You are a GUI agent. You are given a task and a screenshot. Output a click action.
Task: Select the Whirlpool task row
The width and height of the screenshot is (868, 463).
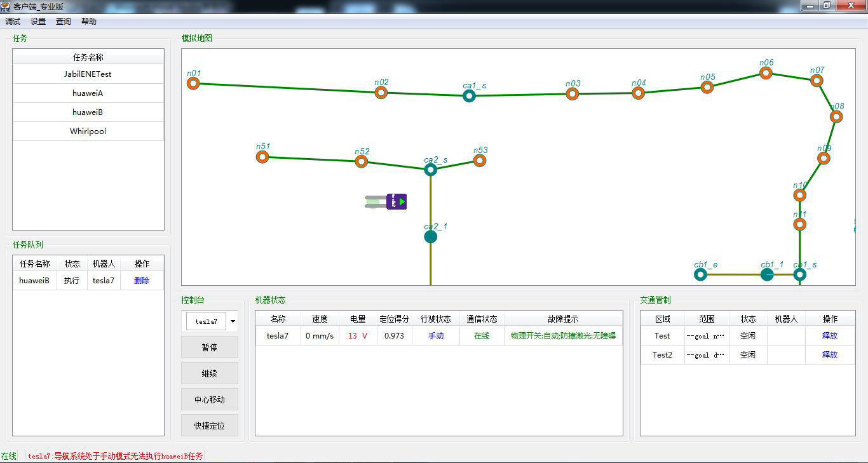tap(88, 131)
